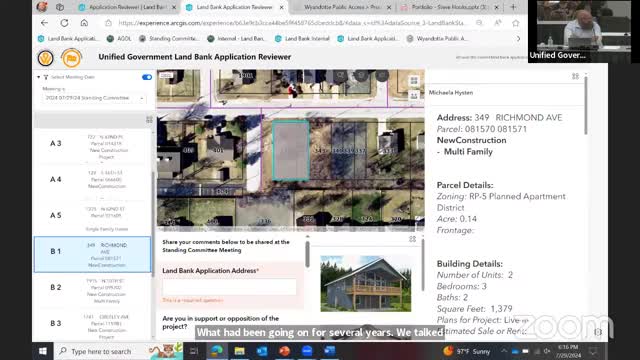
Task: Click the browser address bar URL
Action: pyautogui.click(x=291, y=23)
